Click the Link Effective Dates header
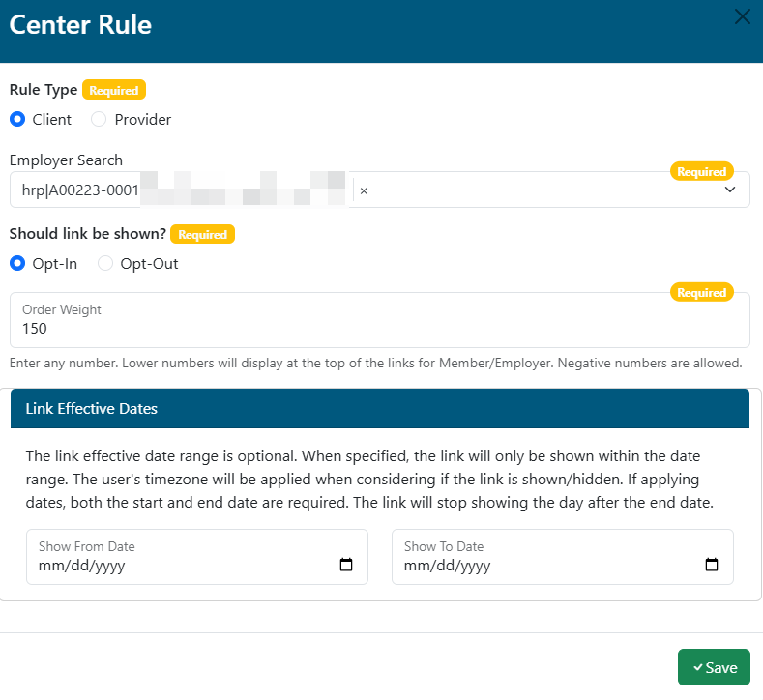763x700 pixels. pyautogui.click(x=92, y=409)
